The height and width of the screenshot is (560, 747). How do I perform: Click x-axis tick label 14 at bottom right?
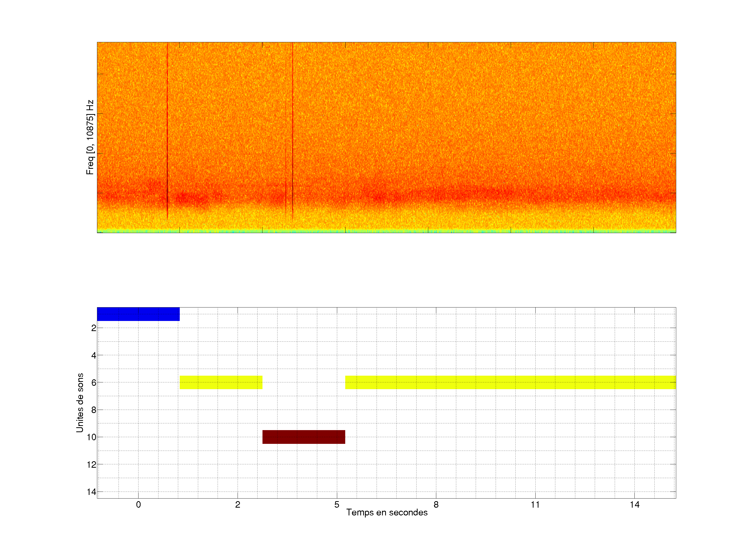pyautogui.click(x=634, y=505)
